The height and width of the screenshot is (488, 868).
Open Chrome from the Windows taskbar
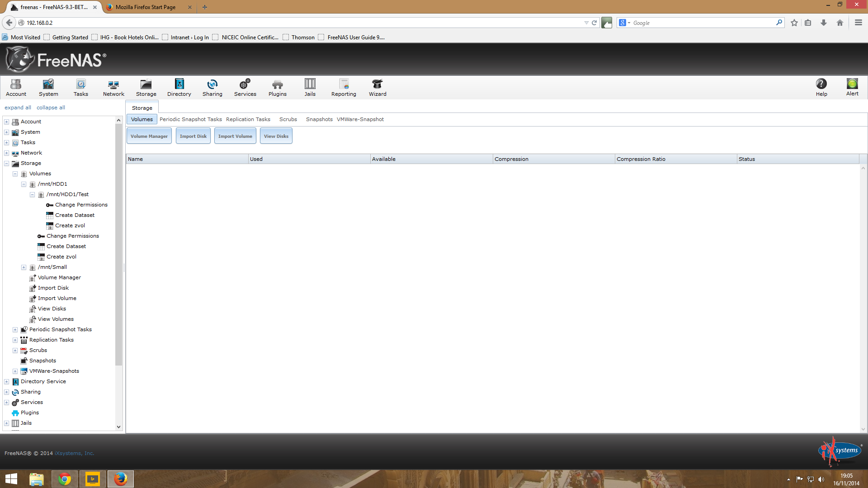(65, 479)
